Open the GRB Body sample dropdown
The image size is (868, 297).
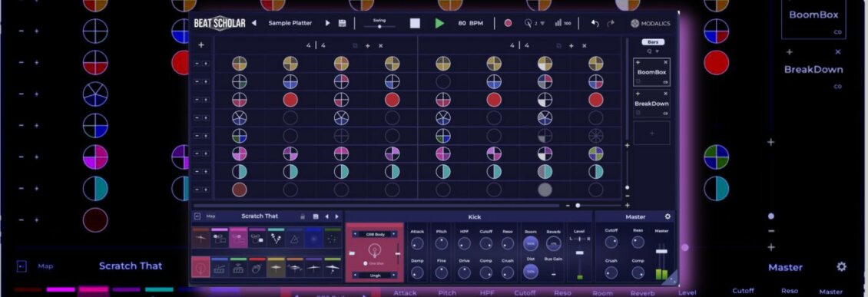point(374,234)
